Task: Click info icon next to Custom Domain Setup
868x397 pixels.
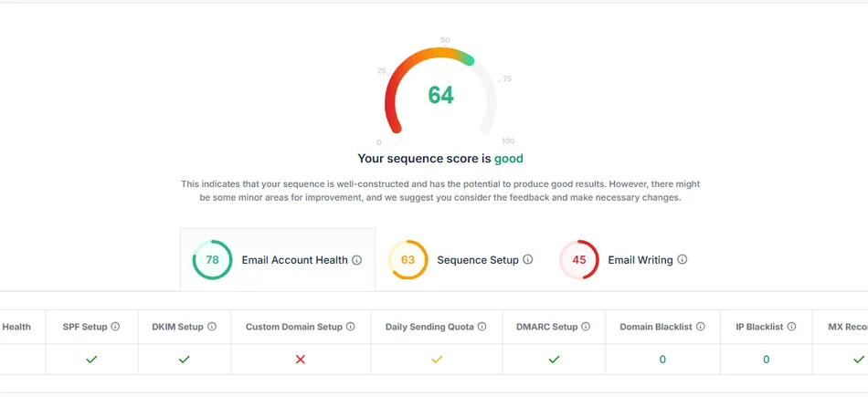Action: coord(351,327)
